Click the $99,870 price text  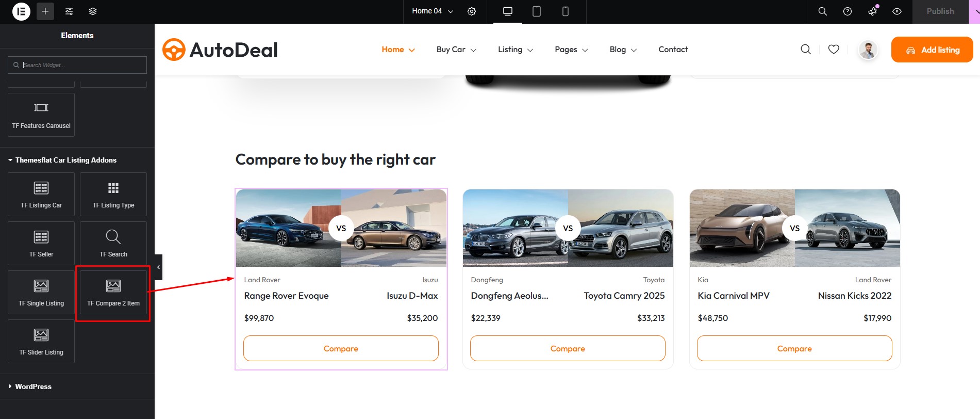click(x=259, y=318)
